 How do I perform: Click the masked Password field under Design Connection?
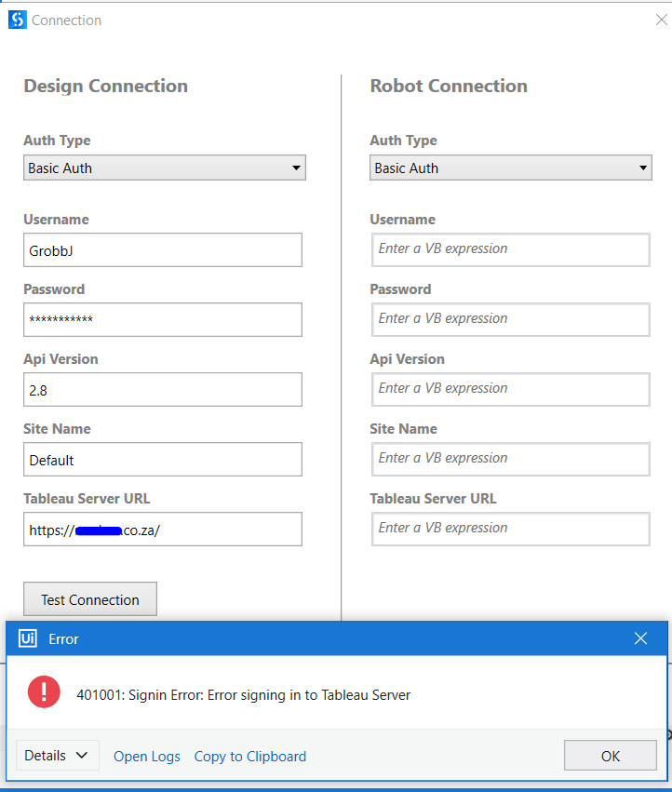pos(162,319)
